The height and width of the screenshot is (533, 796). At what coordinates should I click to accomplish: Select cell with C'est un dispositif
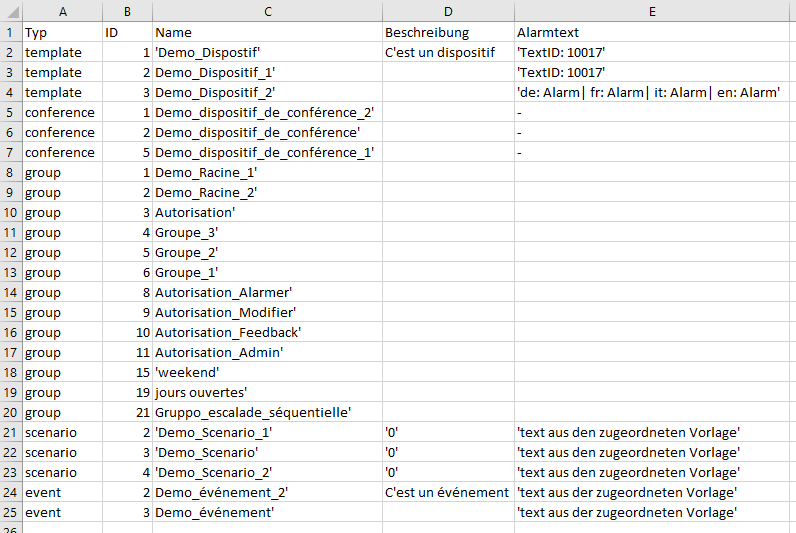click(x=448, y=52)
